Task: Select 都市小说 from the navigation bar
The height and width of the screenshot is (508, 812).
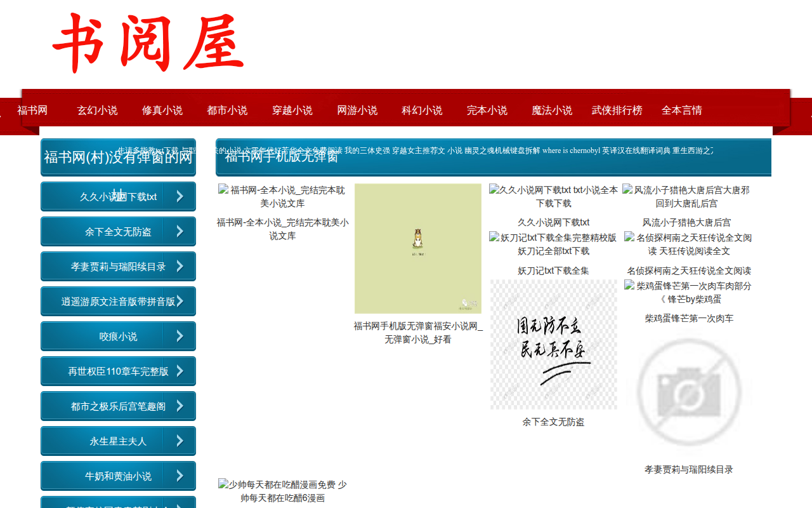Action: tap(227, 110)
